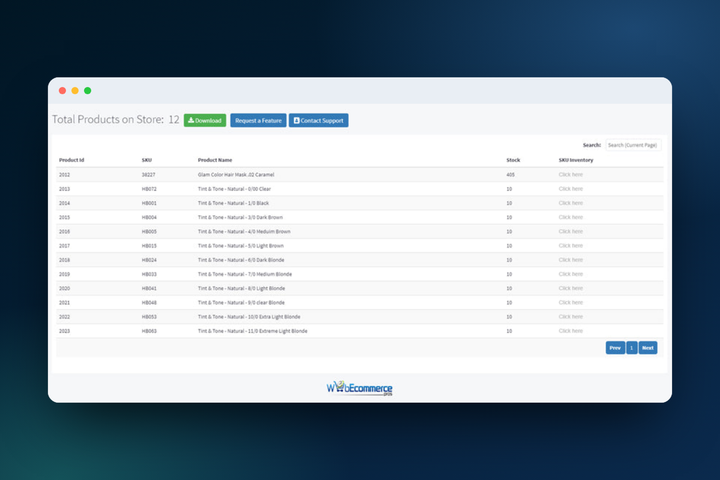Open Click here link for product 2014
Screen dimensions: 720x480
coord(570,203)
